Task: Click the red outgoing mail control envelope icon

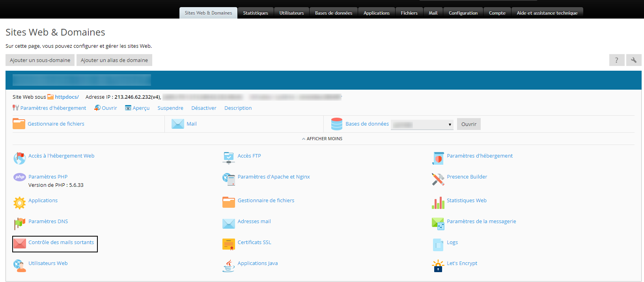Action: point(19,244)
